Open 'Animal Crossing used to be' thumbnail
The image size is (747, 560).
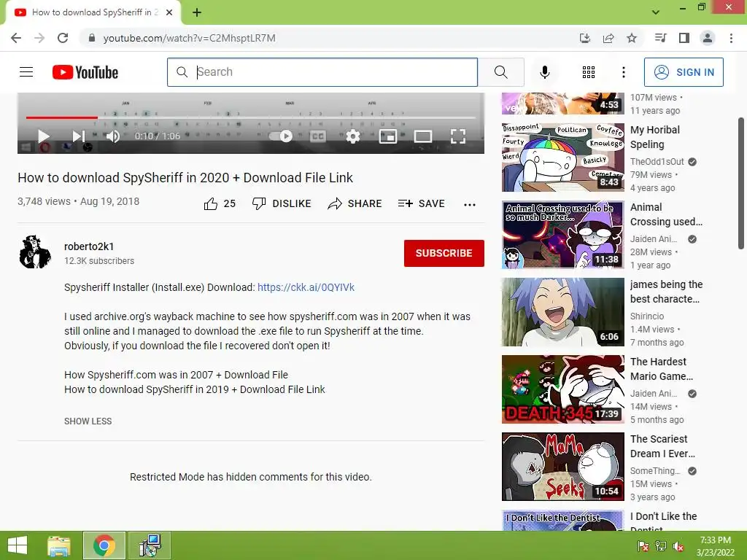click(x=562, y=235)
